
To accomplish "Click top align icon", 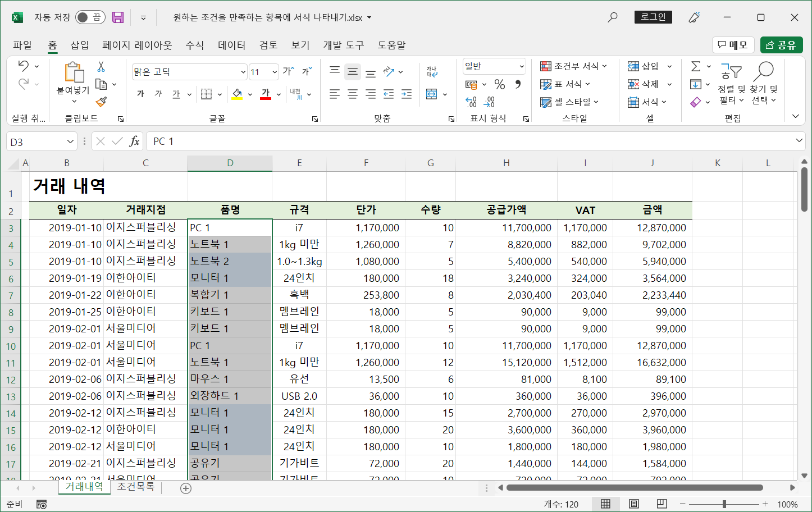I will point(335,71).
